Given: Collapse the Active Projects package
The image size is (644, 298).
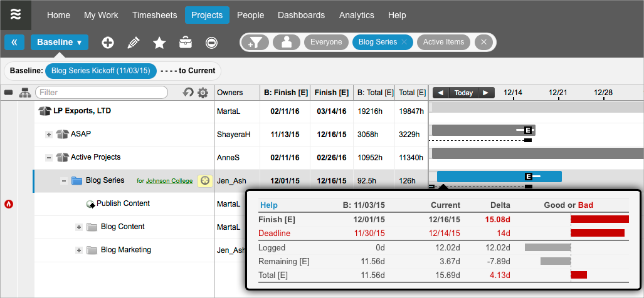Looking at the screenshot, I should pyautogui.click(x=49, y=157).
